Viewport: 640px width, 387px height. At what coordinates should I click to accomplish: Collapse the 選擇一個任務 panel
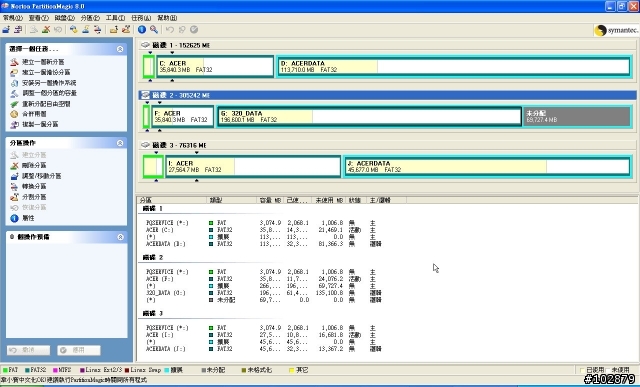click(120, 49)
